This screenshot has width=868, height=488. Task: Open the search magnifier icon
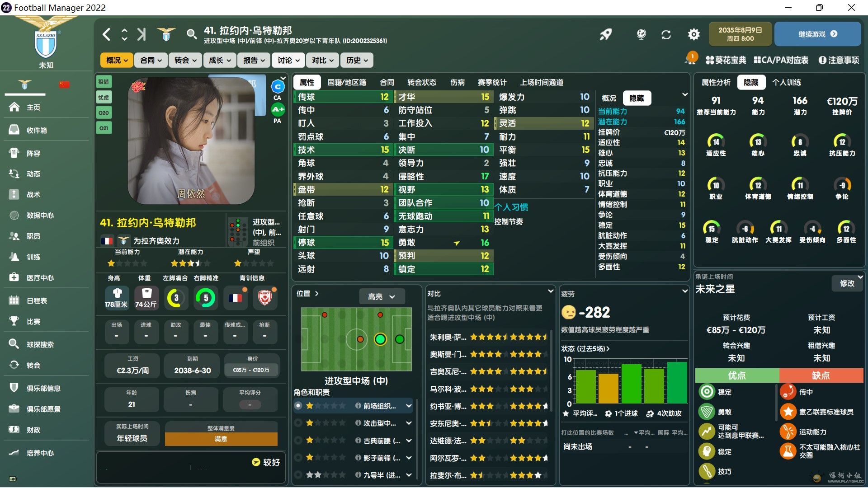(x=191, y=34)
